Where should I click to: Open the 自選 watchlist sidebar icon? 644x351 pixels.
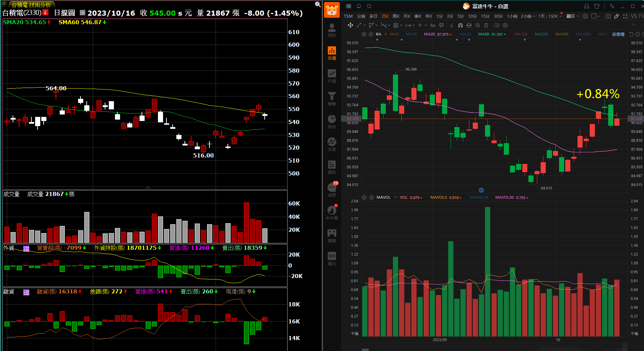pos(332,53)
